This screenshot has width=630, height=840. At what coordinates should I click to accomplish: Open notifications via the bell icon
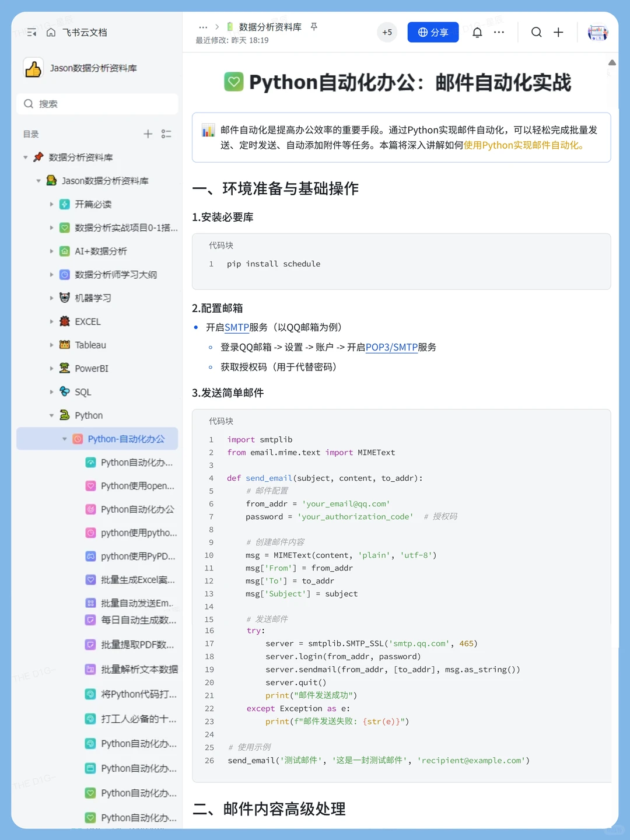(x=477, y=32)
